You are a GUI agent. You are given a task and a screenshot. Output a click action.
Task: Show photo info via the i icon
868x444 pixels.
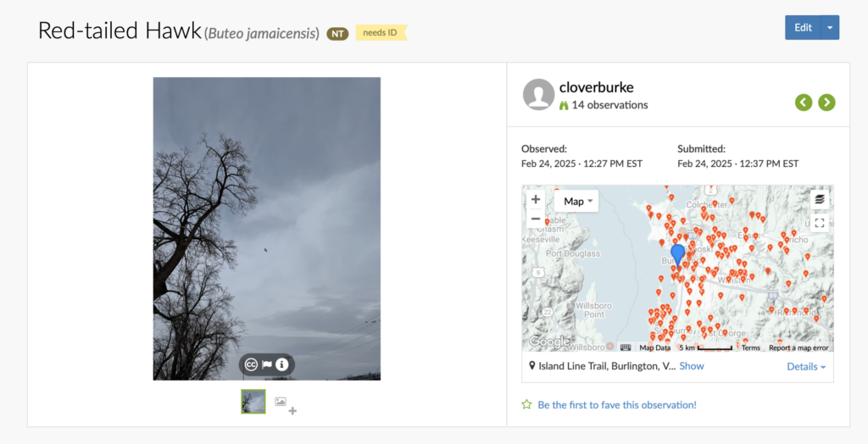coord(281,364)
